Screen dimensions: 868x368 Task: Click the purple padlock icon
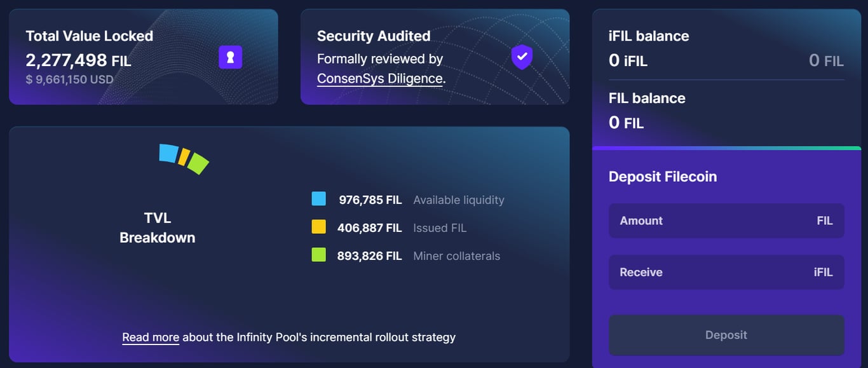[230, 57]
